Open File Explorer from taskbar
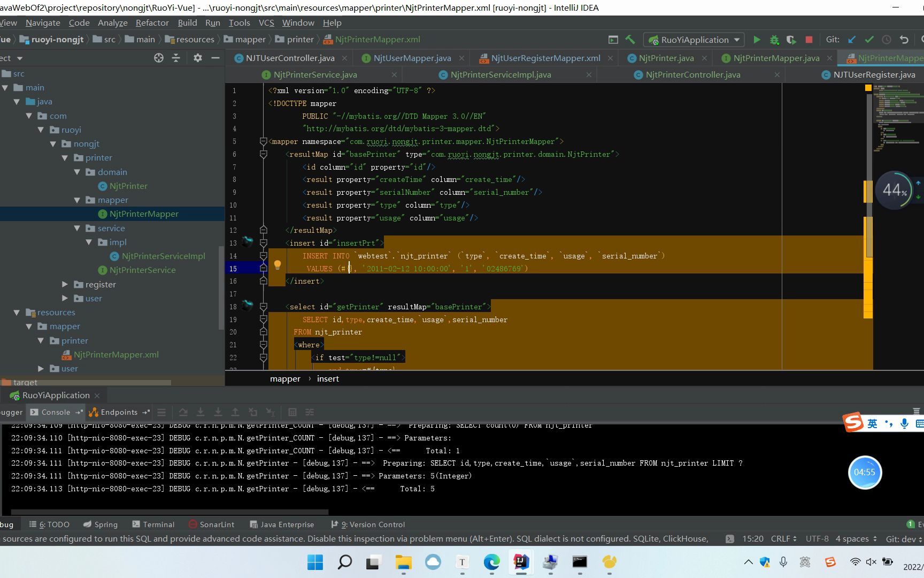Screen dimensions: 924x578 pyautogui.click(x=404, y=562)
